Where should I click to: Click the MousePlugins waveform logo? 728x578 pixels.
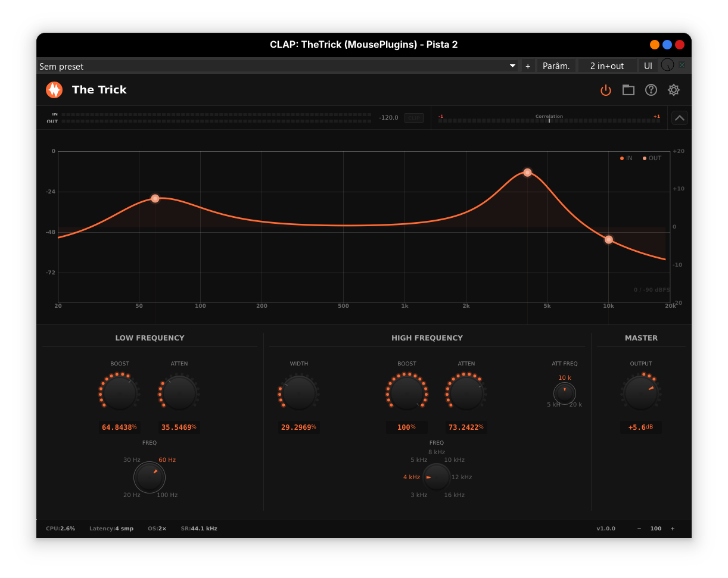54,90
